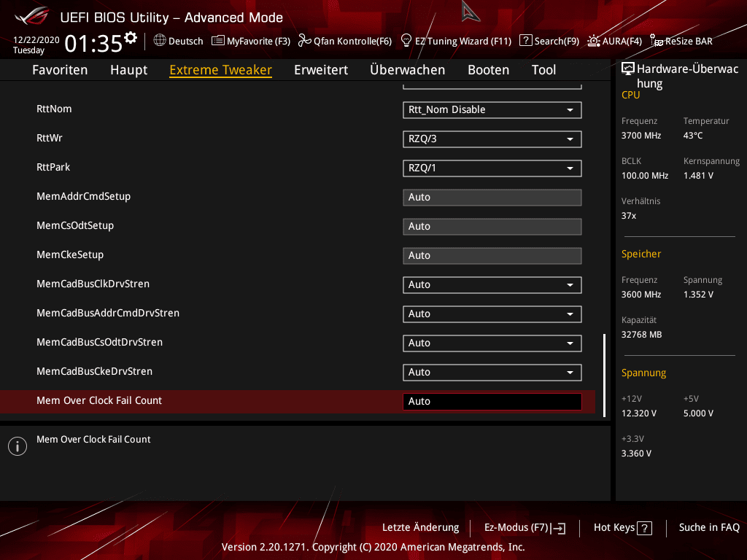Screen dimensions: 747x560
Task: Click Kernspannung 1.481 V value
Action: [x=698, y=175]
